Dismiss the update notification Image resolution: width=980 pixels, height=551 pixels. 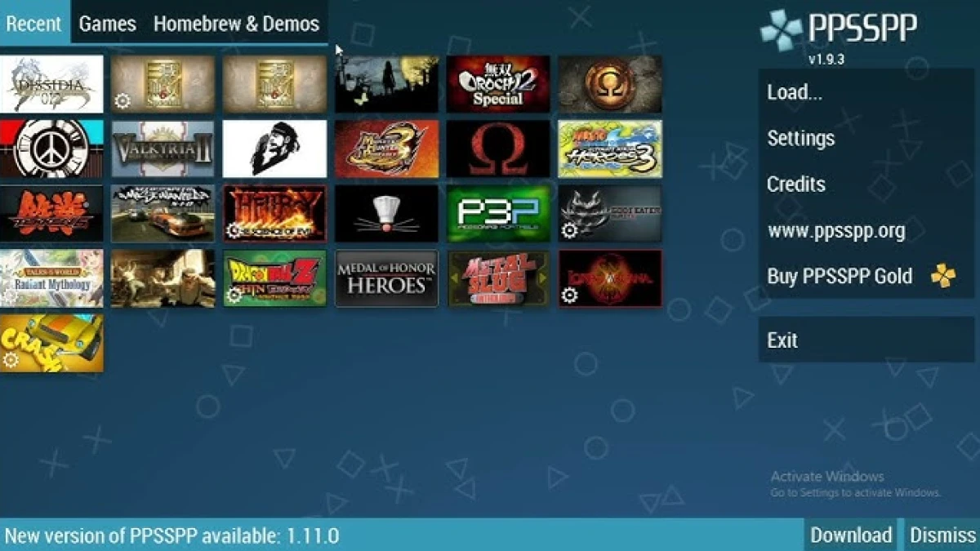(942, 535)
